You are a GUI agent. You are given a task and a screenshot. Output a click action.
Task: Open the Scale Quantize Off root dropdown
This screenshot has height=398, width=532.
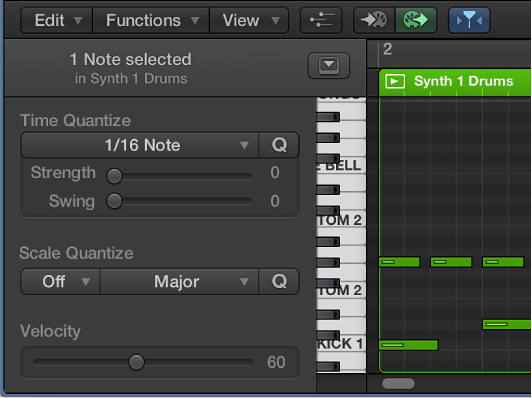click(60, 282)
